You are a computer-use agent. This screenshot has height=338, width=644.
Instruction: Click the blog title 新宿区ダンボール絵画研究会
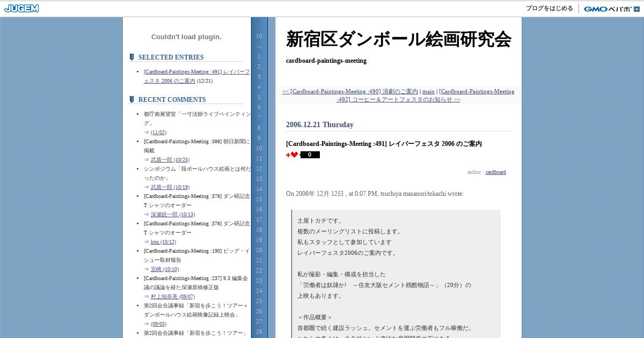click(398, 39)
